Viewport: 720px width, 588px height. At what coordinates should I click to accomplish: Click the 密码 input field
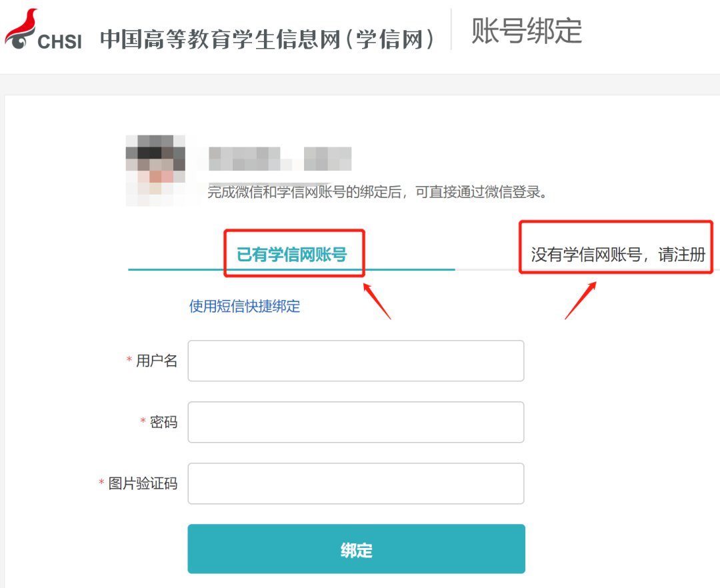coord(355,422)
